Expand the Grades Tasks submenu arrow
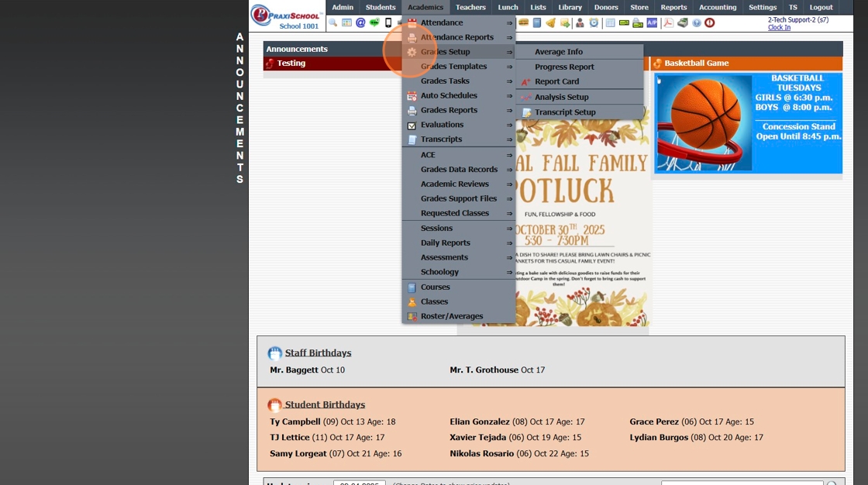 (509, 81)
